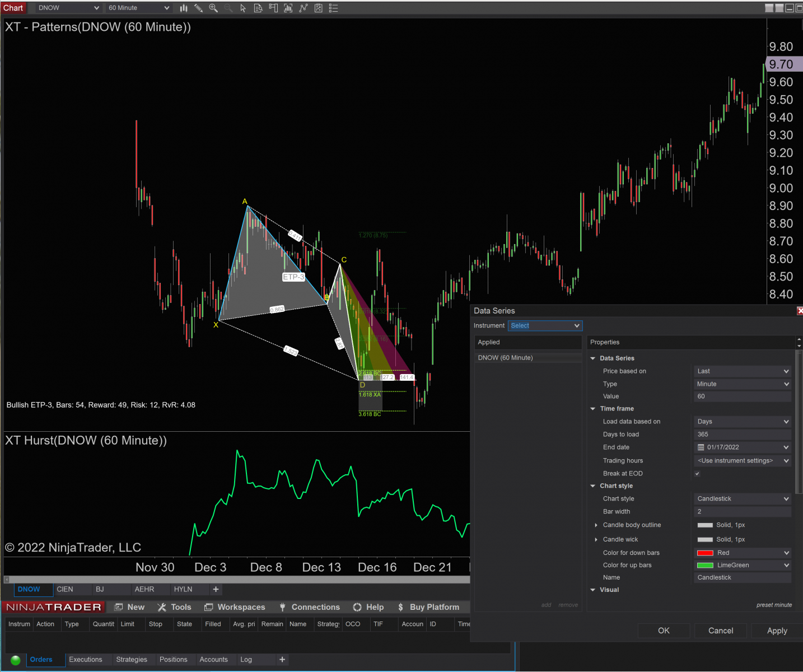Open the Type Minute dropdown
Image resolution: width=803 pixels, height=672 pixels.
(743, 384)
